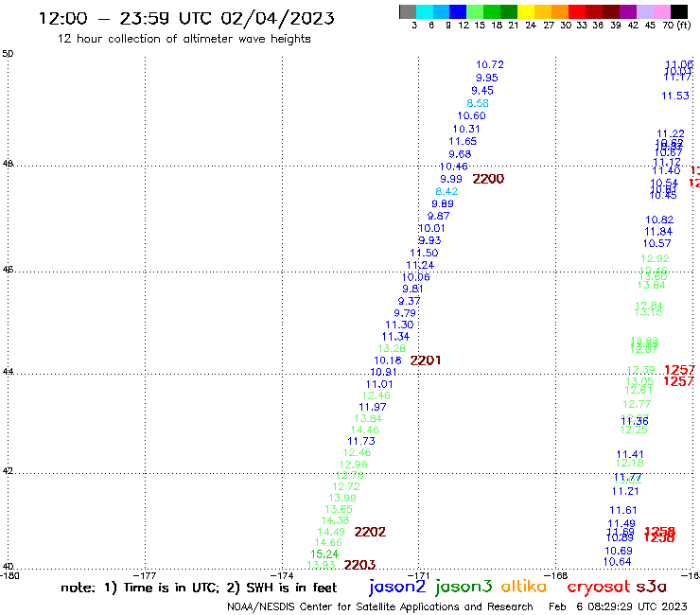Click the jason2 value 10.64

(617, 562)
